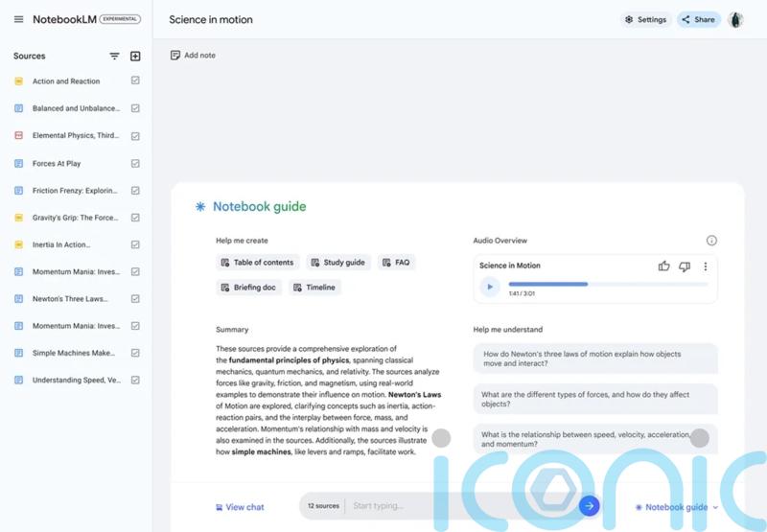Click Friction Frenzy document icon
Viewport: 767px width, 532px height.
pos(18,191)
